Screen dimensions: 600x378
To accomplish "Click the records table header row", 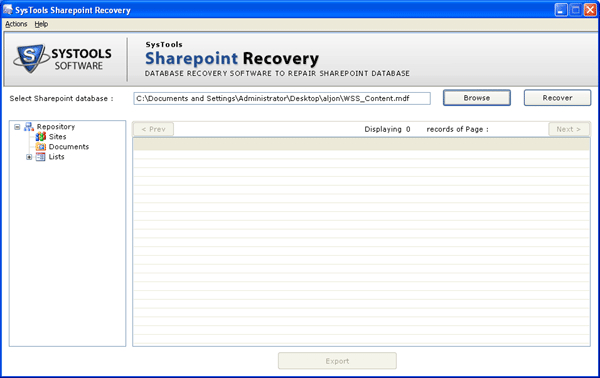I will [361, 144].
